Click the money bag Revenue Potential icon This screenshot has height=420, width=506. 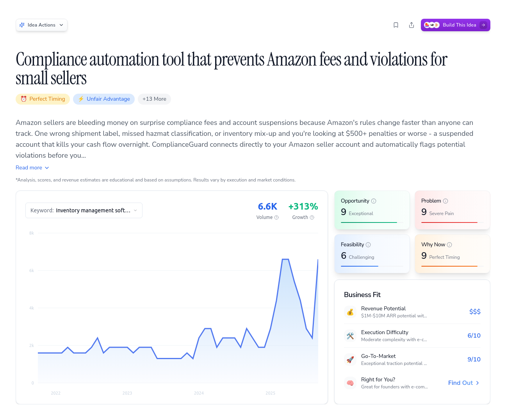[x=350, y=312]
